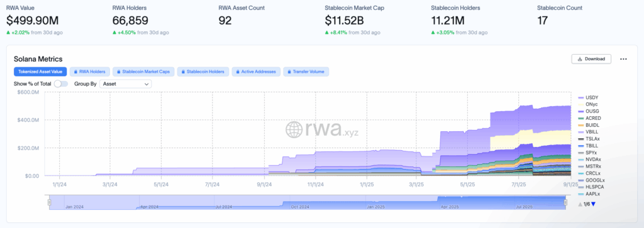Go to next legend page arrow
The height and width of the screenshot is (228, 644).
click(593, 204)
